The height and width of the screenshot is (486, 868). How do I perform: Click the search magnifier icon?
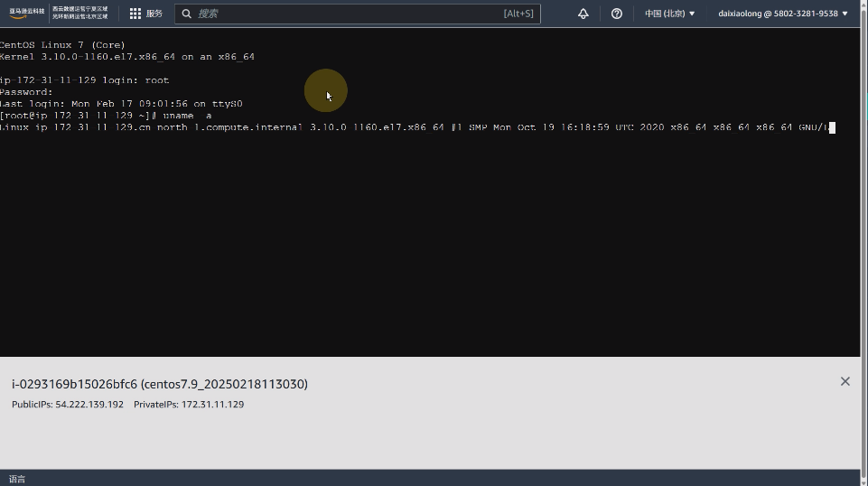pyautogui.click(x=187, y=14)
